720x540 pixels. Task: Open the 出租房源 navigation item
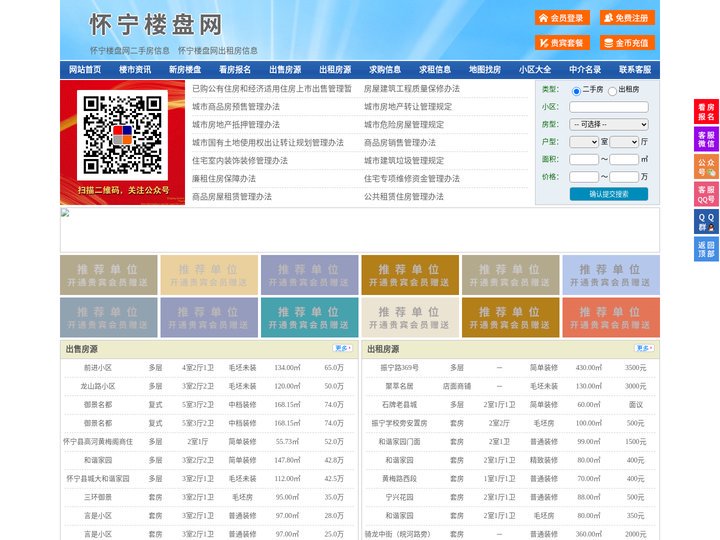point(335,69)
